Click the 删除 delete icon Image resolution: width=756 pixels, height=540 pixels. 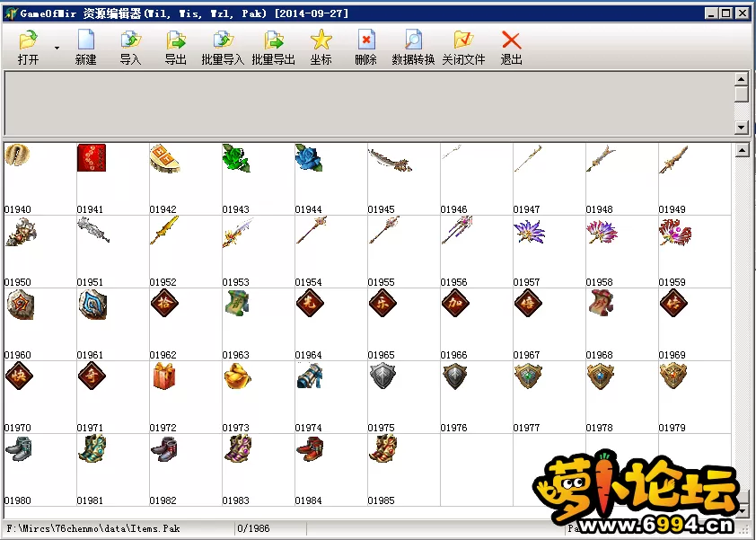365,47
